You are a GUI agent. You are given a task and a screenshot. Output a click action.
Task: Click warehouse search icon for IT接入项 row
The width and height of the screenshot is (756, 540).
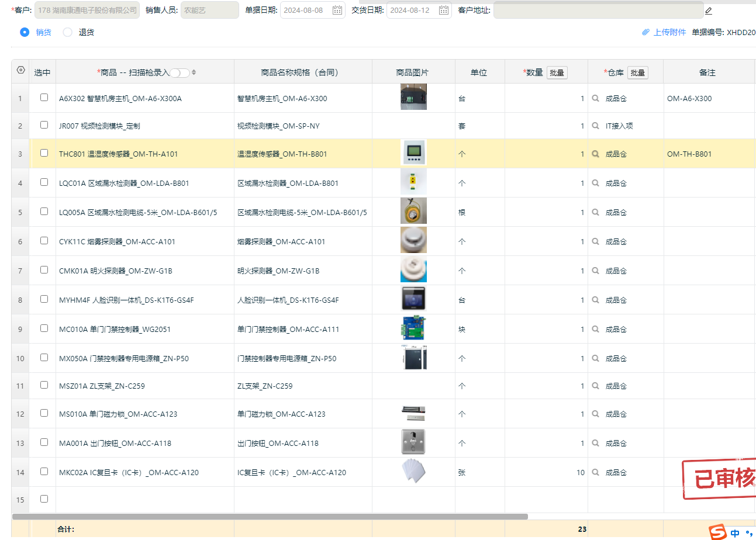[596, 126]
